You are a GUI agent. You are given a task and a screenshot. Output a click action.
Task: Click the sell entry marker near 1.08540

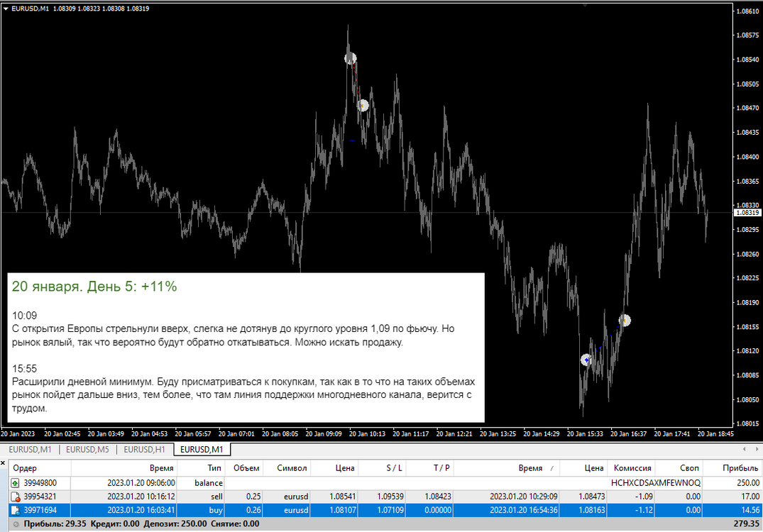pyautogui.click(x=351, y=58)
